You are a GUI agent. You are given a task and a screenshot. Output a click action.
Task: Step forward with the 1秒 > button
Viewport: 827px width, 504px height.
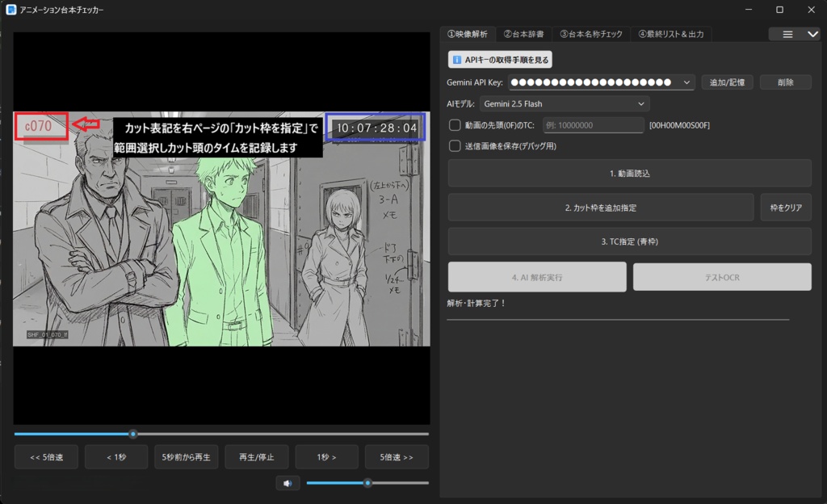coord(326,457)
